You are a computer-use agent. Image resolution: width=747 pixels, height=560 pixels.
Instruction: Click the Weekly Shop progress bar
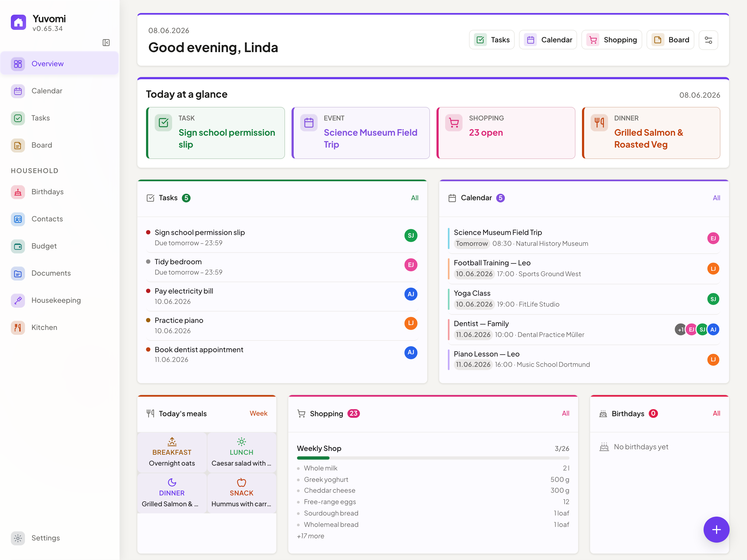433,459
